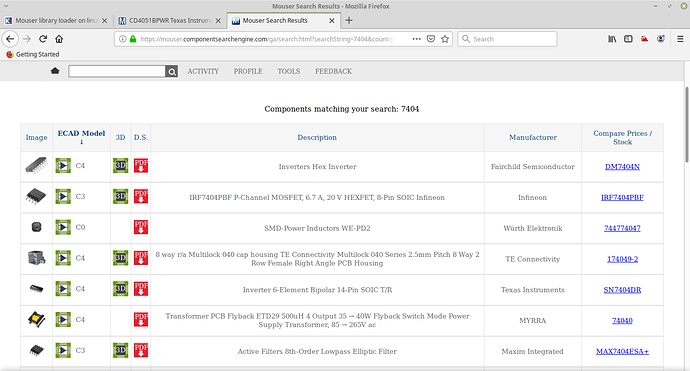View 3D model for SN7404DR inverter
Image resolution: width=690 pixels, height=371 pixels.
click(x=121, y=289)
